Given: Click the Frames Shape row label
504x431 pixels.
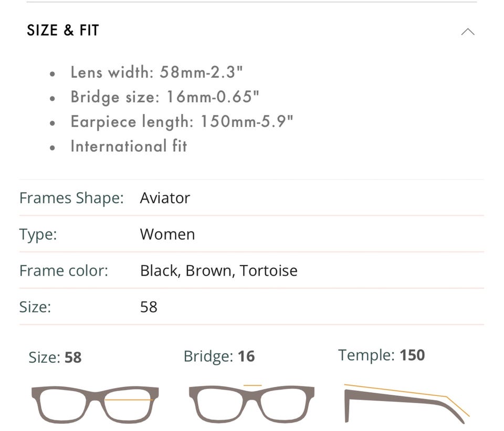Looking at the screenshot, I should coord(71,198).
